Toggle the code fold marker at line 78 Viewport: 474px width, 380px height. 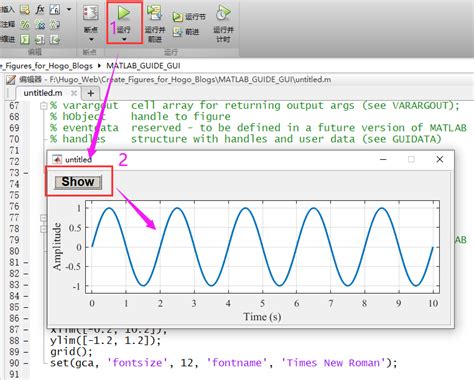coord(43,229)
